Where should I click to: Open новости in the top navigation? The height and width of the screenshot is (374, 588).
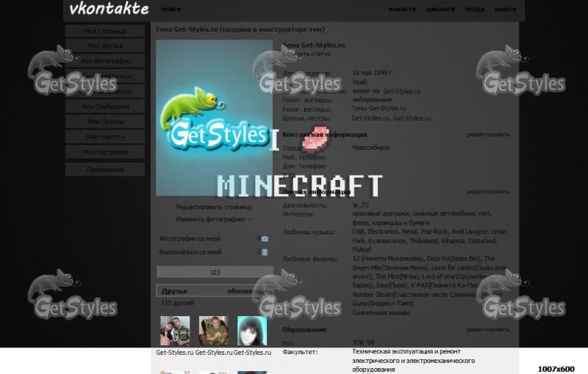pos(402,9)
